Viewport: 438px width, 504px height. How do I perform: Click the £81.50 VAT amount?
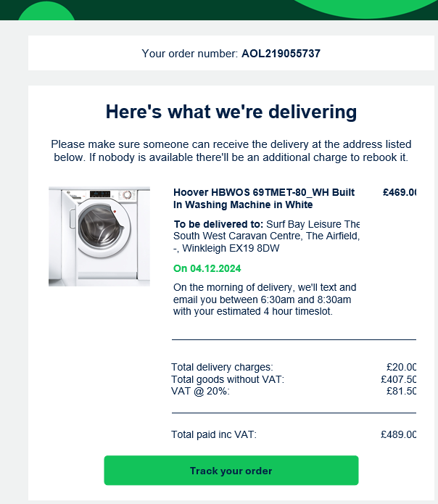tap(401, 391)
